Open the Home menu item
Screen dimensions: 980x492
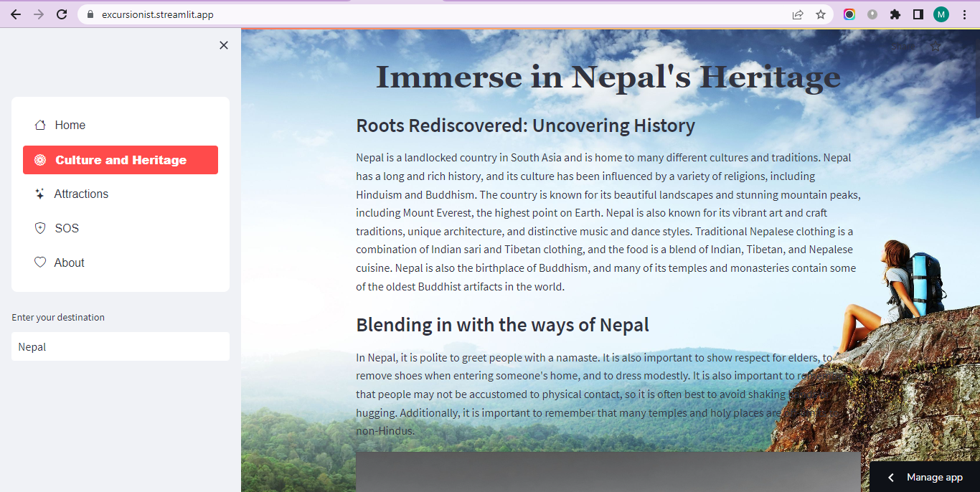pos(121,125)
